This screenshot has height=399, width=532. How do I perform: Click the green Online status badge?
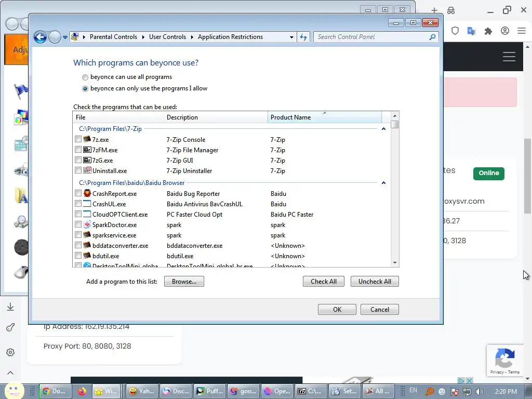pyautogui.click(x=488, y=173)
